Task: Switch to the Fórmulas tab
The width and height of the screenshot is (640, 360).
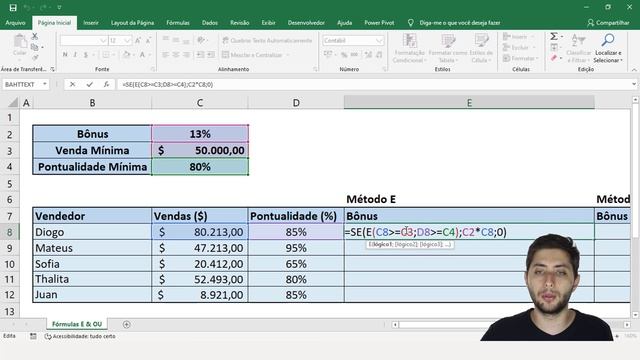Action: click(178, 23)
